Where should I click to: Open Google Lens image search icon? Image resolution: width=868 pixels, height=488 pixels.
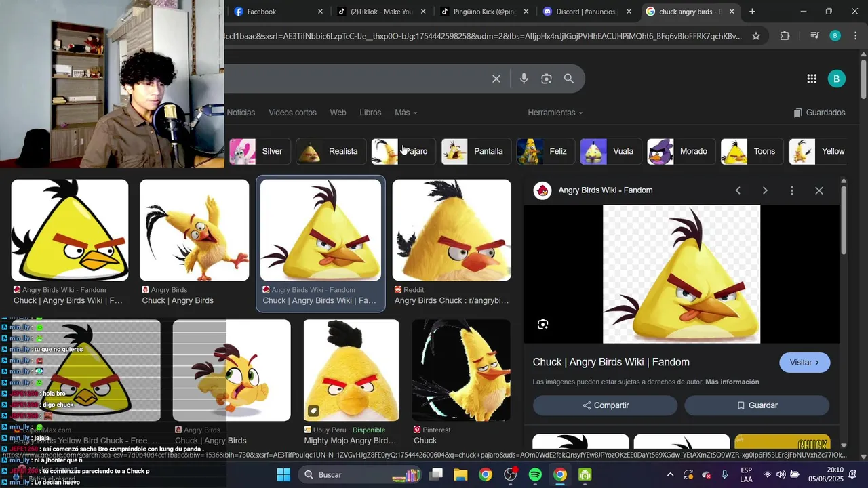[547, 79]
